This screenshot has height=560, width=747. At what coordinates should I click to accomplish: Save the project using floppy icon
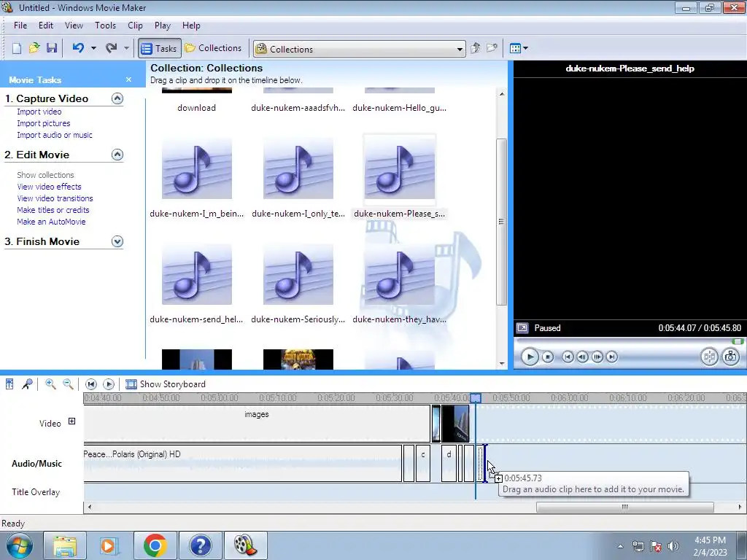[52, 48]
